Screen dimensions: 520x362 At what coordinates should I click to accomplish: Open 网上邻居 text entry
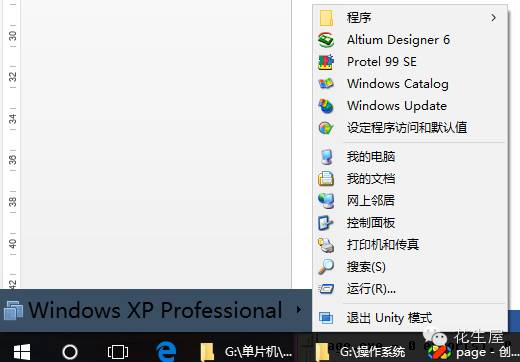coord(371,201)
